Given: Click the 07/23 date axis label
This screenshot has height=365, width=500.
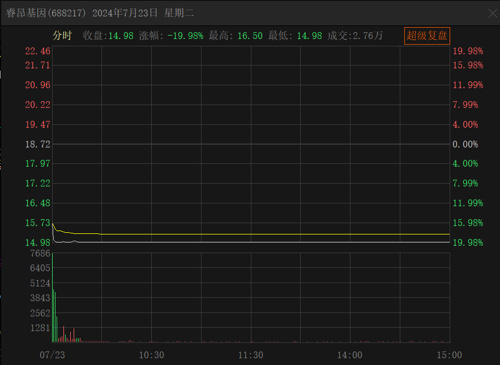Looking at the screenshot, I should [52, 355].
